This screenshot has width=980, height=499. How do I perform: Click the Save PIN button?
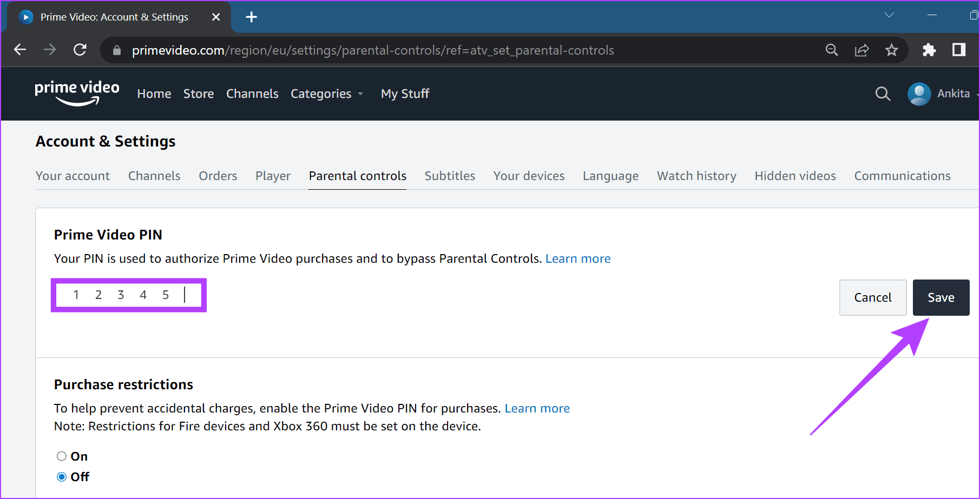tap(941, 297)
